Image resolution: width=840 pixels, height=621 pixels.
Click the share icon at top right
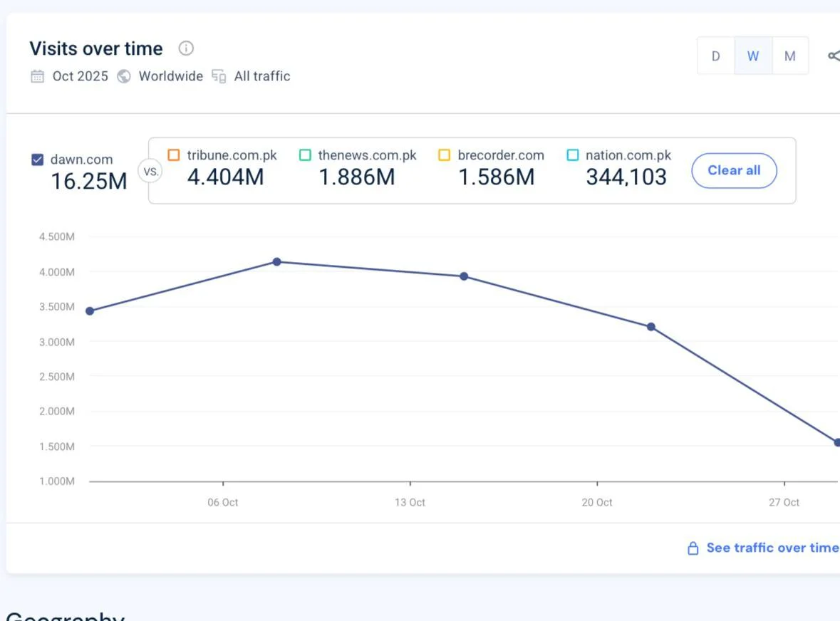point(833,56)
